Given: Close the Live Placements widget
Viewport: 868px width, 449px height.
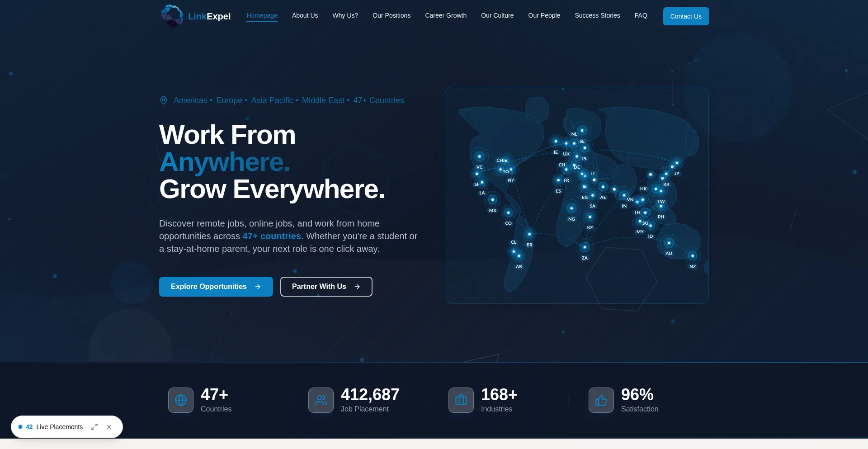Looking at the screenshot, I should click(x=109, y=427).
